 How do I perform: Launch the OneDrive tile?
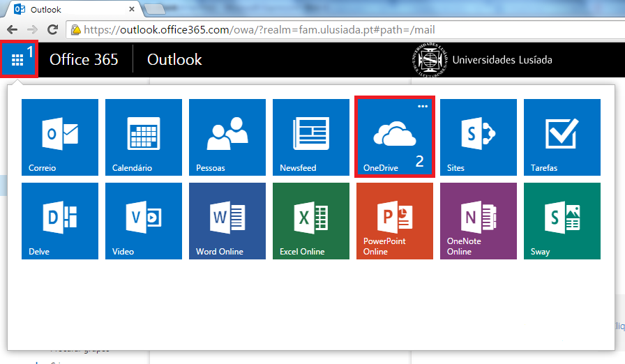click(395, 137)
